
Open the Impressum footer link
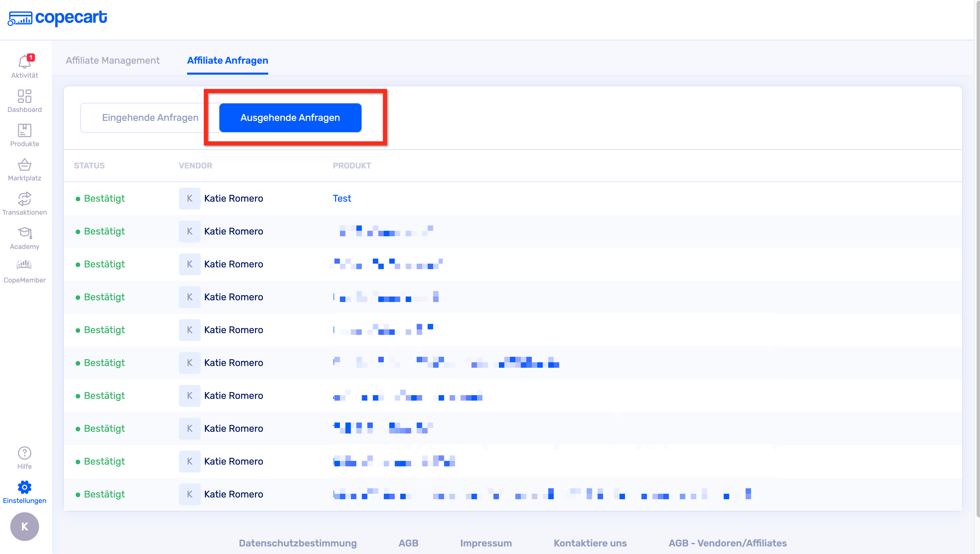[x=486, y=543]
